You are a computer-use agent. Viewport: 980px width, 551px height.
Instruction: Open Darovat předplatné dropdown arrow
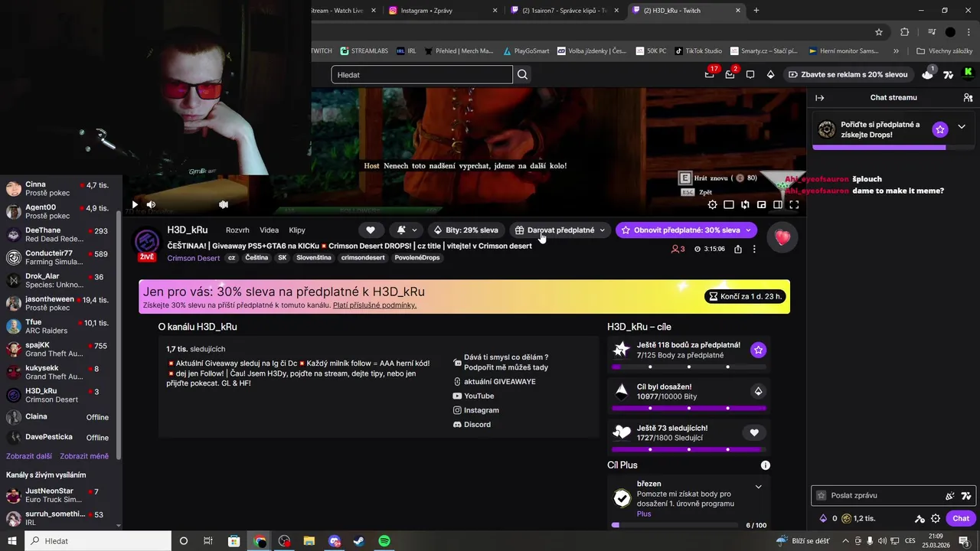pos(603,230)
